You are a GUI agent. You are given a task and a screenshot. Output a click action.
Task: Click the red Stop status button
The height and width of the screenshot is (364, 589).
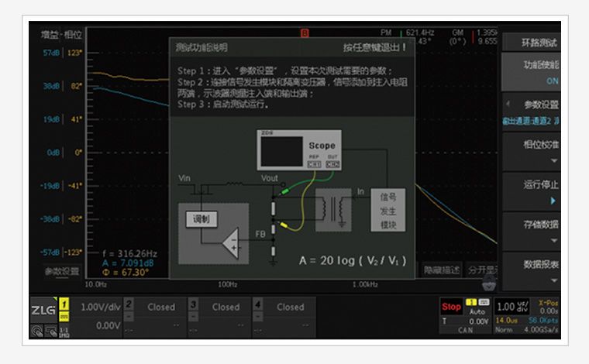point(451,307)
